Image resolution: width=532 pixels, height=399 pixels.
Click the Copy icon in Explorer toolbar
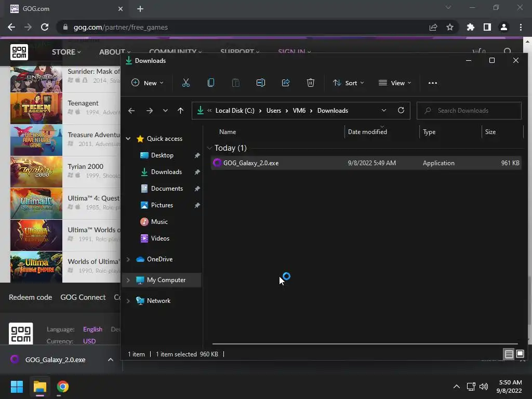pyautogui.click(x=211, y=83)
